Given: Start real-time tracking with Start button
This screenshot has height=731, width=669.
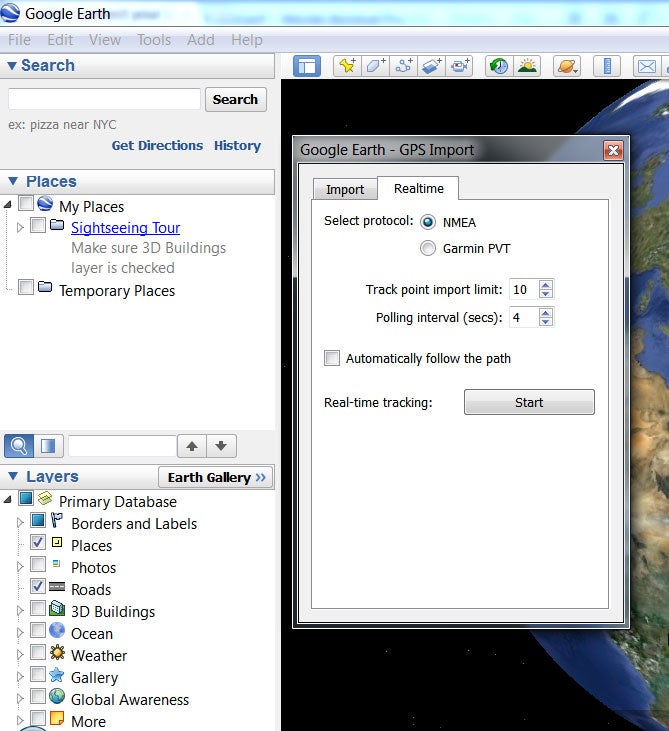Looking at the screenshot, I should (x=529, y=402).
